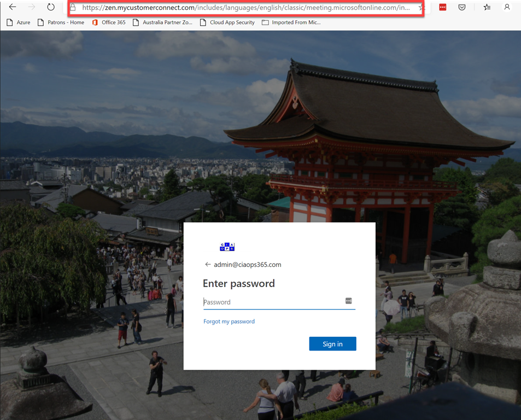Expand the Imported From Microsoft bookmarks folder

pos(291,22)
